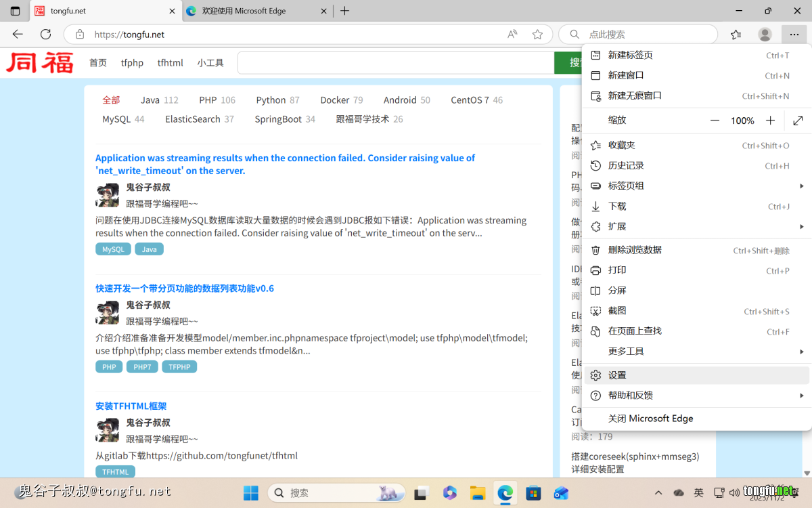Image resolution: width=812 pixels, height=508 pixels.
Task: Open the read aloud icon in address bar
Action: pos(512,35)
